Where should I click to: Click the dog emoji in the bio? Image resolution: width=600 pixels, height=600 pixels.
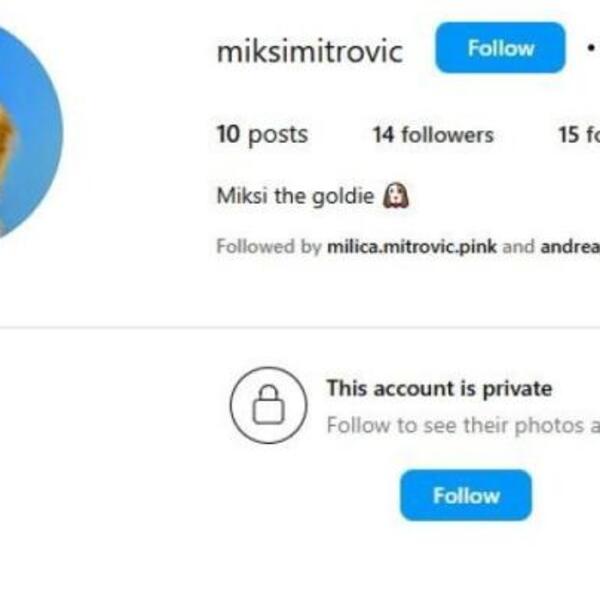pos(396,196)
